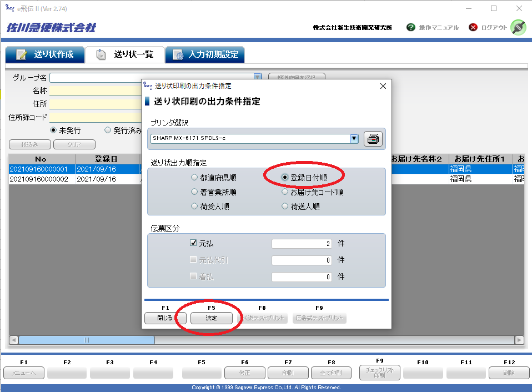
Task: Switch to the 送り状作成 tab
Action: [46, 54]
